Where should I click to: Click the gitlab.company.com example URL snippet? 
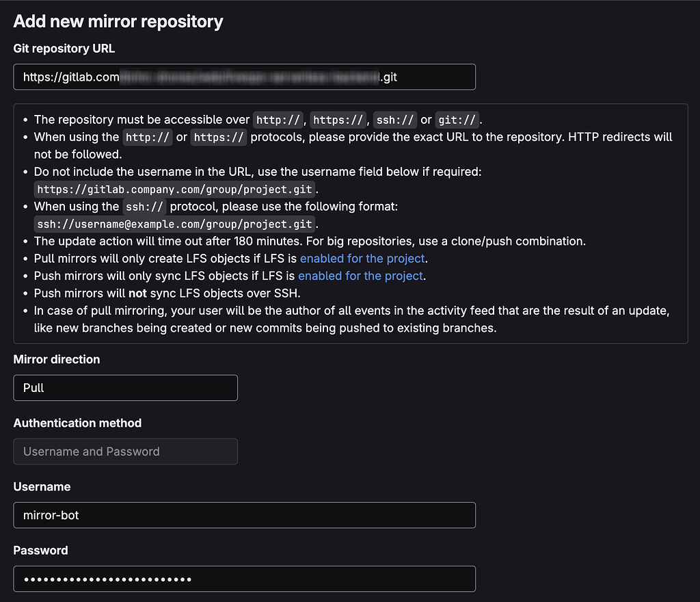[174, 189]
